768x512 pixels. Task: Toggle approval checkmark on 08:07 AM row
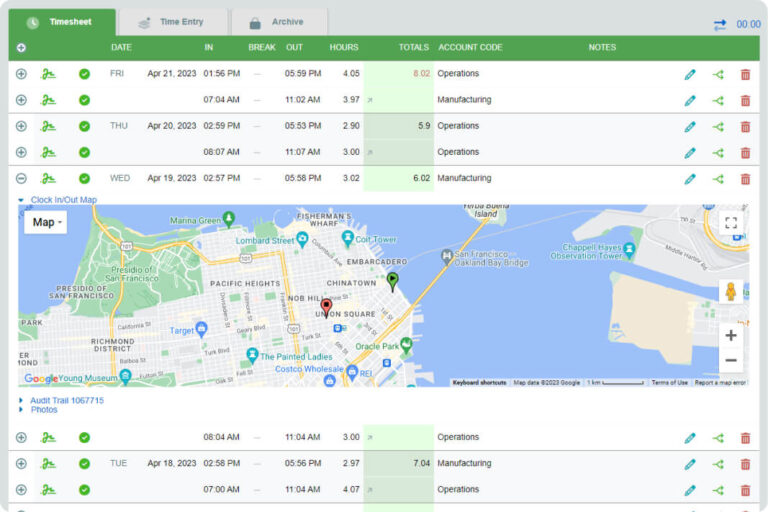coord(84,152)
